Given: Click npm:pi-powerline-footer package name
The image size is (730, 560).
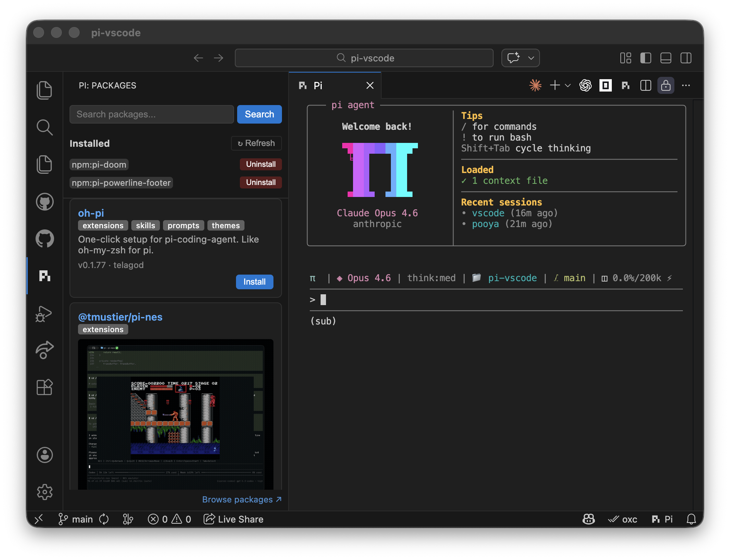Looking at the screenshot, I should coord(121,183).
